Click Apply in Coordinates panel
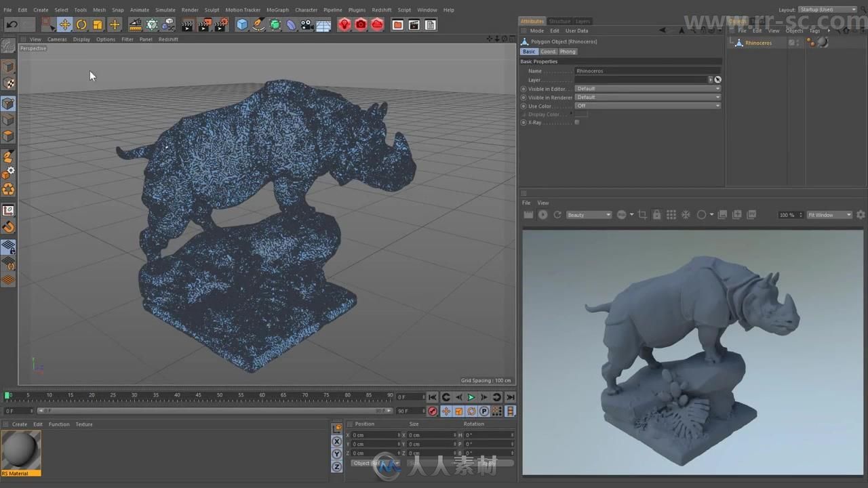 point(488,464)
